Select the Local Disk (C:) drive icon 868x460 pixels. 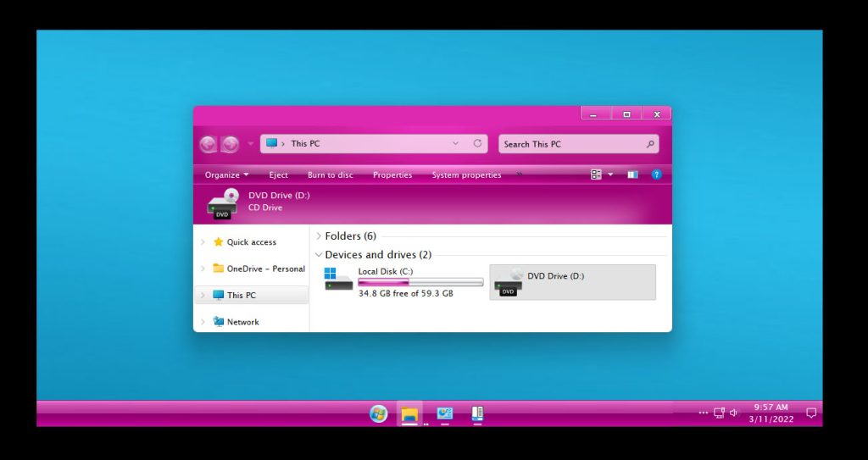[338, 280]
